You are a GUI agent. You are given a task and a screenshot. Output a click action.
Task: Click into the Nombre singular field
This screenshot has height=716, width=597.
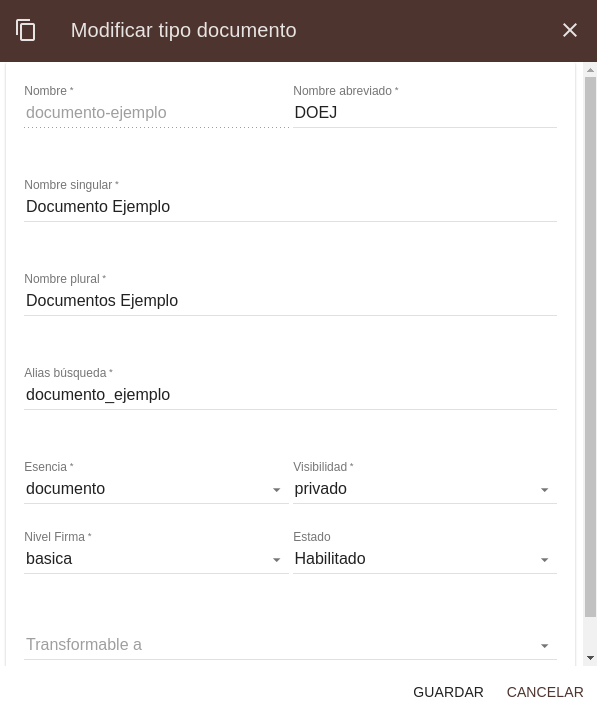[291, 207]
